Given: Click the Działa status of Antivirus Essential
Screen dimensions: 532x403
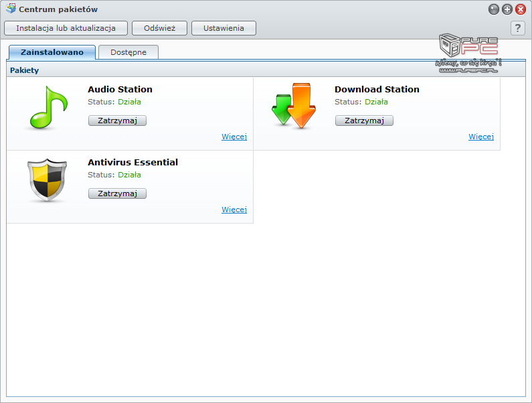Looking at the screenshot, I should pos(129,175).
